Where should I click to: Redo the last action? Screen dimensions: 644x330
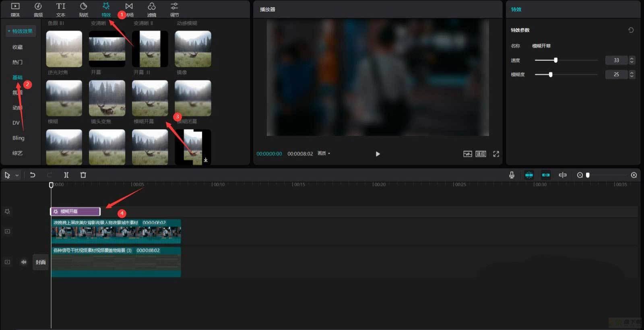pos(50,175)
